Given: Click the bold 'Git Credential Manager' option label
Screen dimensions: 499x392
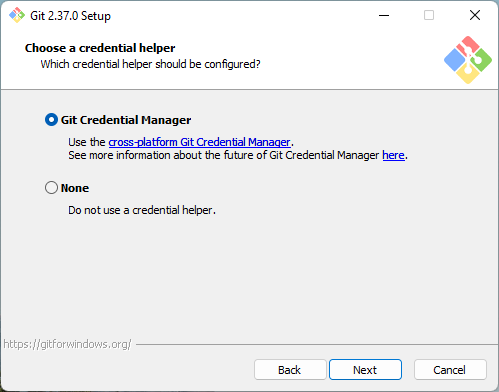Looking at the screenshot, I should point(126,120).
